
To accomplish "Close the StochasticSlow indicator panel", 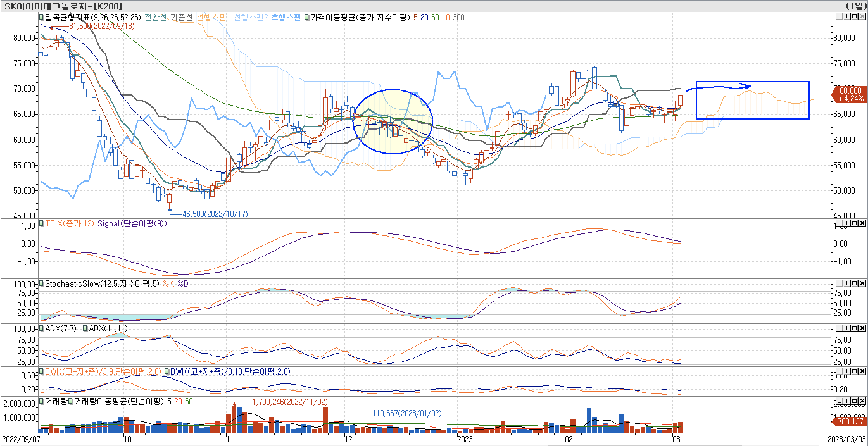I will tap(862, 283).
